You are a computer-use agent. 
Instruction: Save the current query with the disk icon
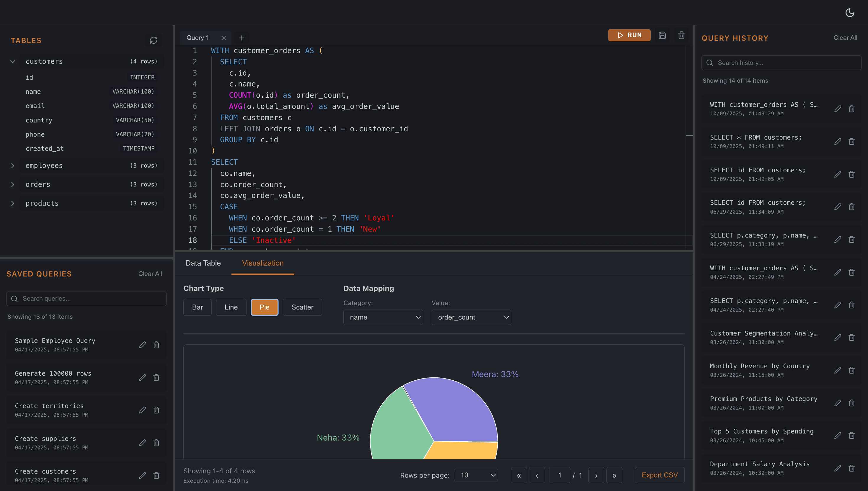(x=662, y=35)
